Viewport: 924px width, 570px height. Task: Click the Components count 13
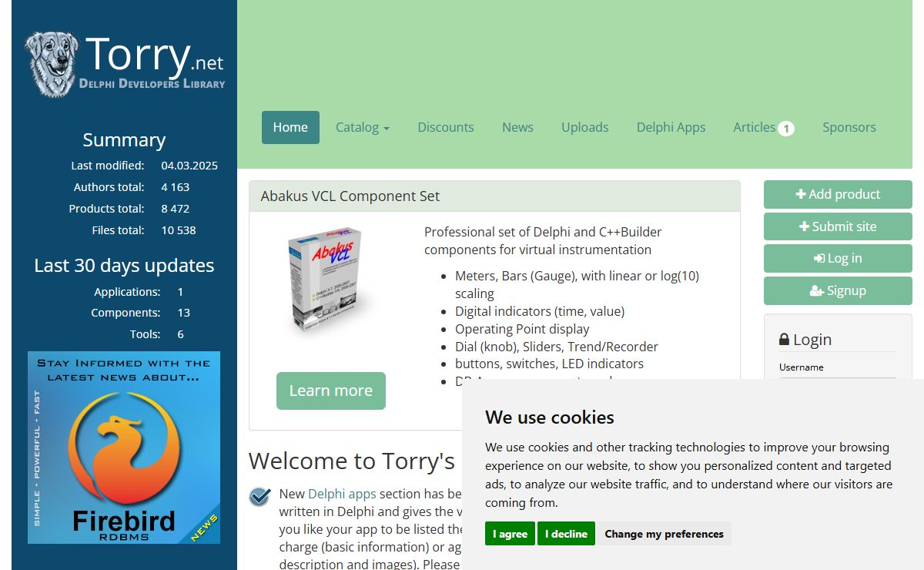[x=183, y=313]
